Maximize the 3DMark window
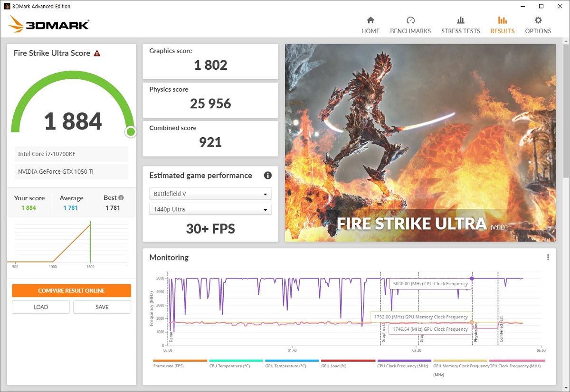The height and width of the screenshot is (392, 570). [x=541, y=6]
